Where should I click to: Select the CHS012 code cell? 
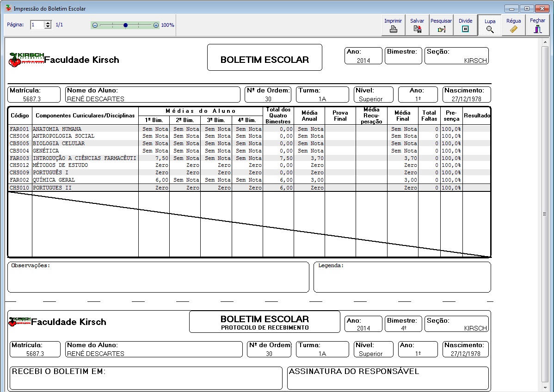point(19,165)
